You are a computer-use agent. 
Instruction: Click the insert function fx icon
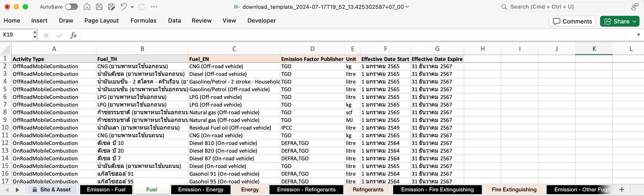(x=73, y=35)
